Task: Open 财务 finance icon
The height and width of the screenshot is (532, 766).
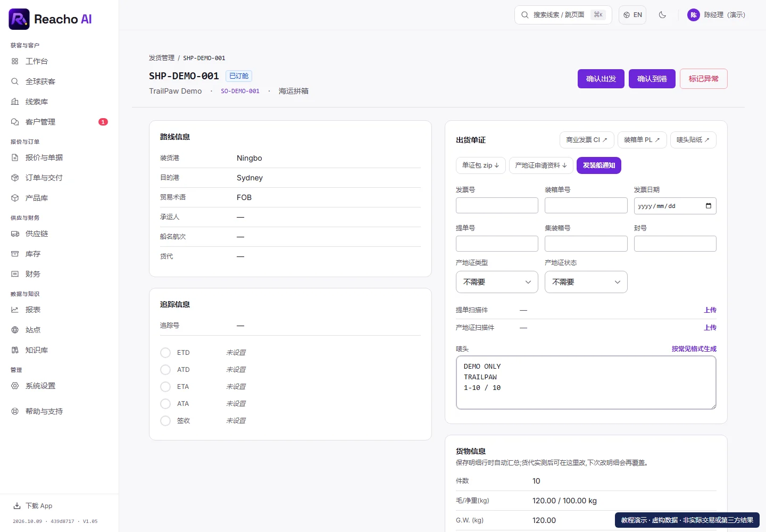Action: point(15,274)
